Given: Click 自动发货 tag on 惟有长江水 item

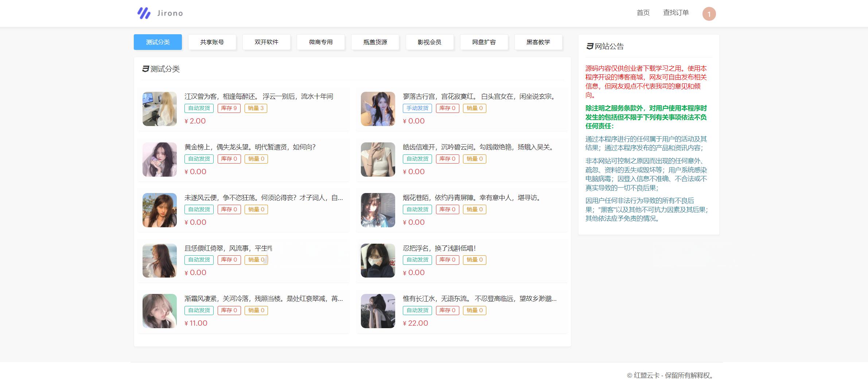Looking at the screenshot, I should pyautogui.click(x=417, y=310).
